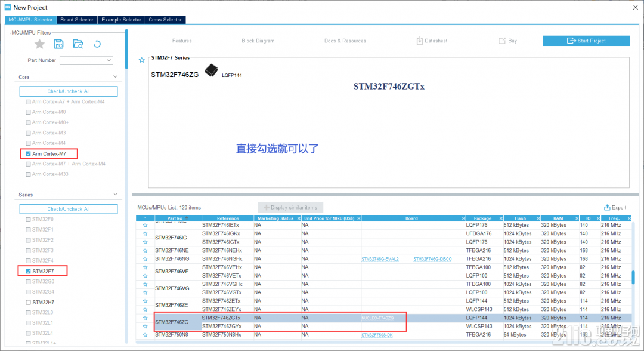The width and height of the screenshot is (644, 351).
Task: Open the Docs & Resources tab
Action: (345, 41)
